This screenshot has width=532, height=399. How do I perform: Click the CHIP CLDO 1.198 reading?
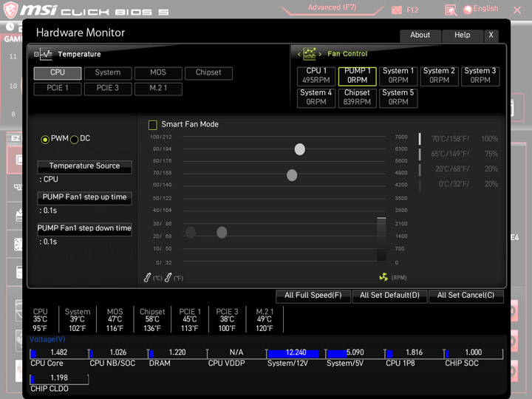59,378
